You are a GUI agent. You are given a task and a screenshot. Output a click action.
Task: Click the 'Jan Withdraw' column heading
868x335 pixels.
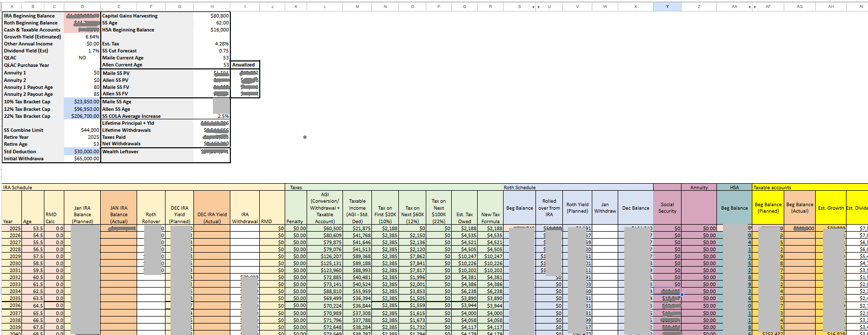click(x=605, y=208)
